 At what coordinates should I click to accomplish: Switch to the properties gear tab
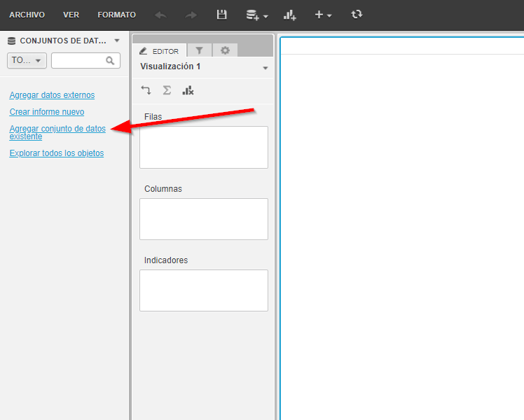[x=226, y=50]
